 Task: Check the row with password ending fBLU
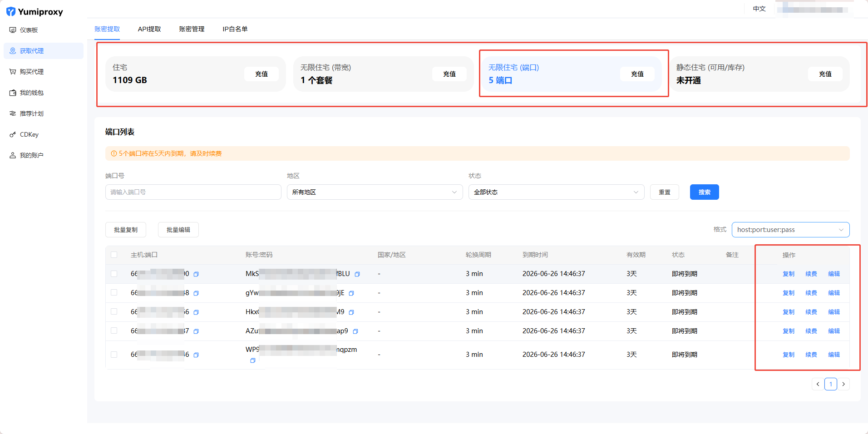coord(114,274)
